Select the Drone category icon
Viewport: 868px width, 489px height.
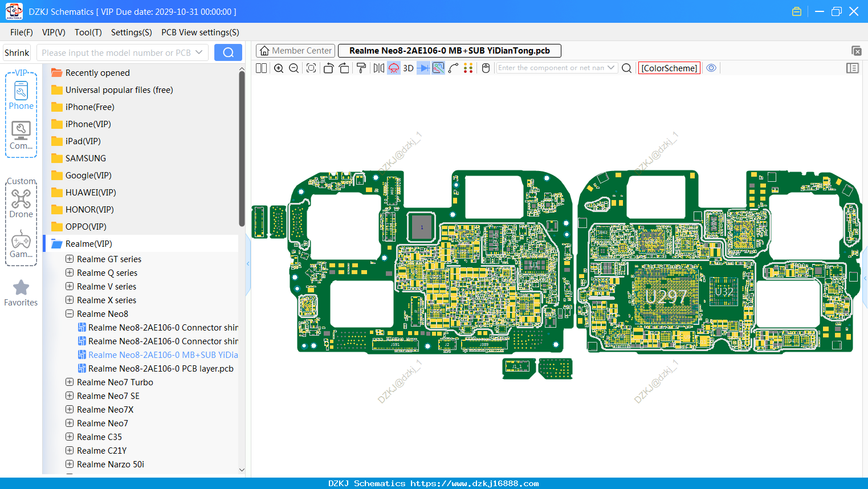point(21,203)
